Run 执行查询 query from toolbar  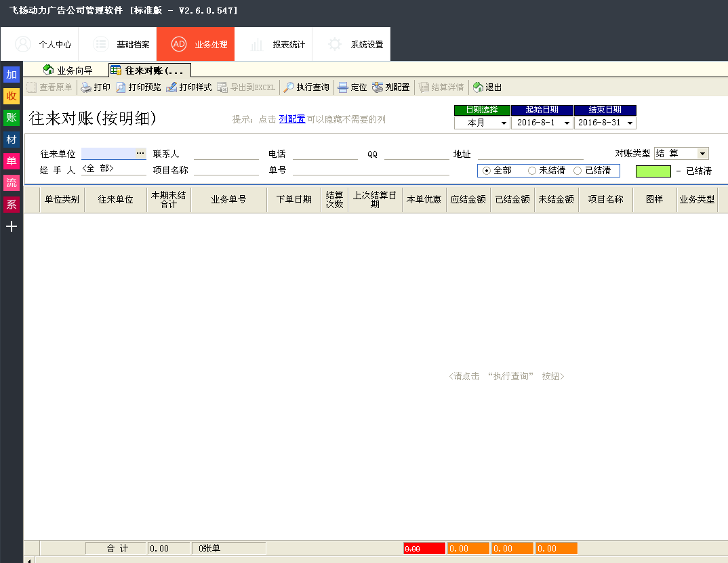pos(306,87)
